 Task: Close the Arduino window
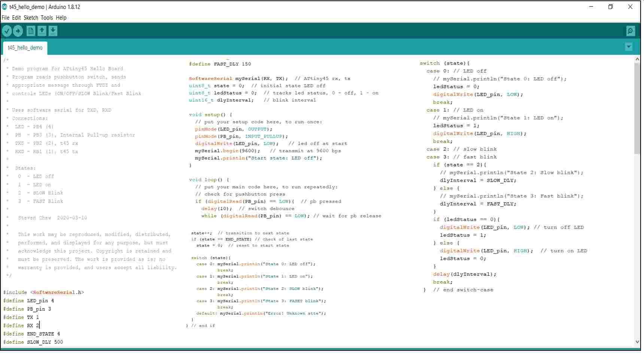tap(630, 7)
